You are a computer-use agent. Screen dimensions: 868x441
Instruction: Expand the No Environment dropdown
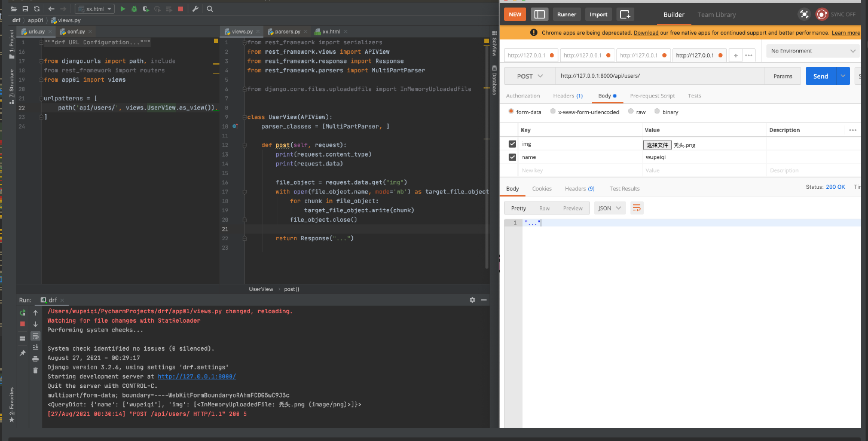pos(813,51)
